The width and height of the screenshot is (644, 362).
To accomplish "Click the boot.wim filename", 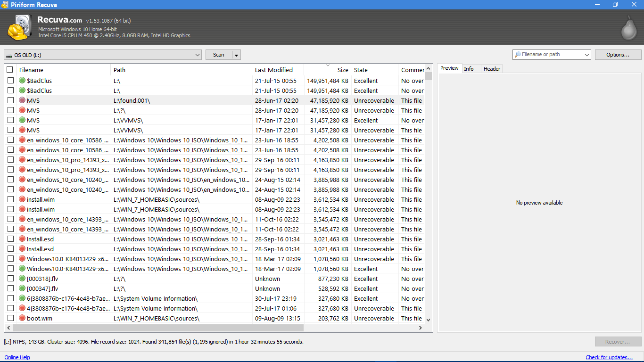I will [40, 318].
